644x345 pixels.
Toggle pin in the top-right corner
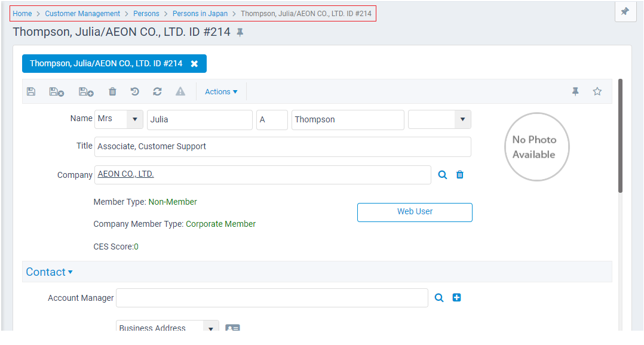[x=625, y=11]
